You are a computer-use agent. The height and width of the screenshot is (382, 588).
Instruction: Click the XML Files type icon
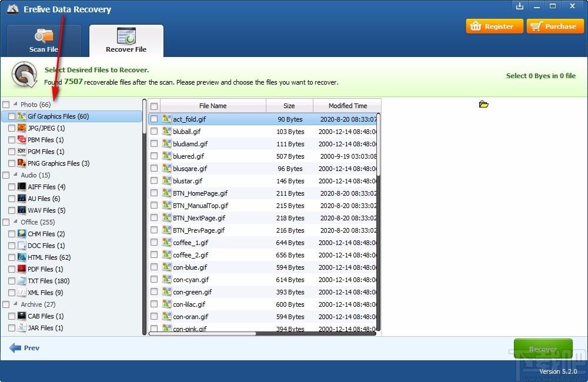22,293
